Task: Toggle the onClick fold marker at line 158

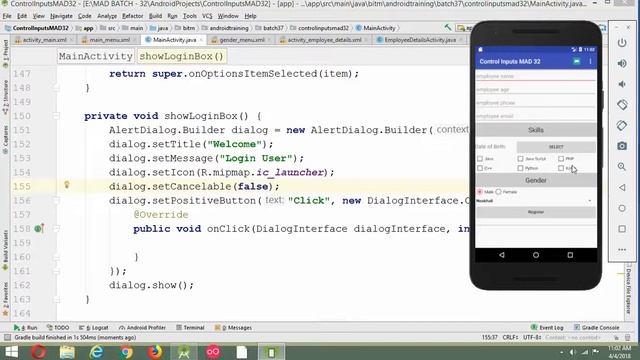Action: pyautogui.click(x=57, y=229)
